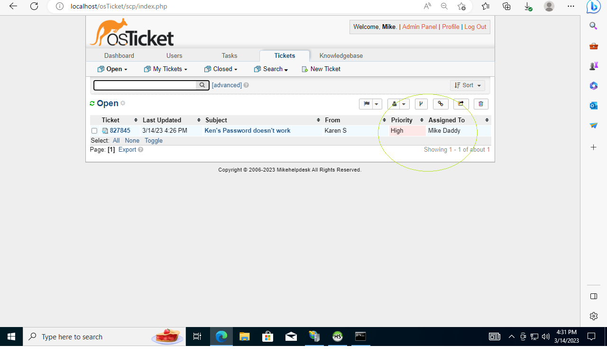Screen dimensions: 607x364
Task: Expand the Closed tickets dropdown
Action: (x=221, y=69)
